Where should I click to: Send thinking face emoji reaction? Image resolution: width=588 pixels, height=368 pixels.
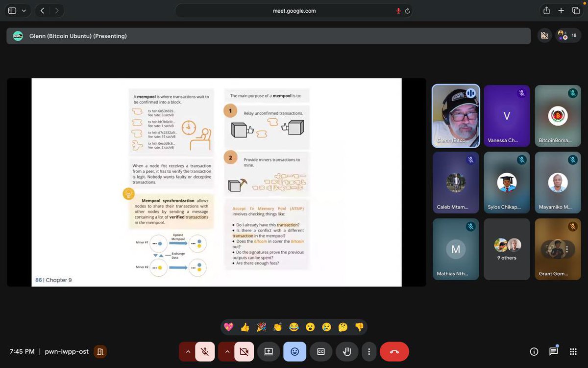[x=343, y=327]
